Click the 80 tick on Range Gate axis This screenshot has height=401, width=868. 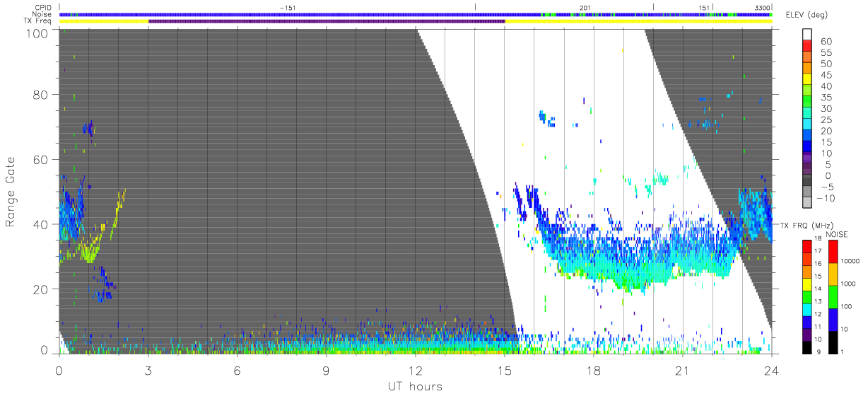tap(40, 95)
